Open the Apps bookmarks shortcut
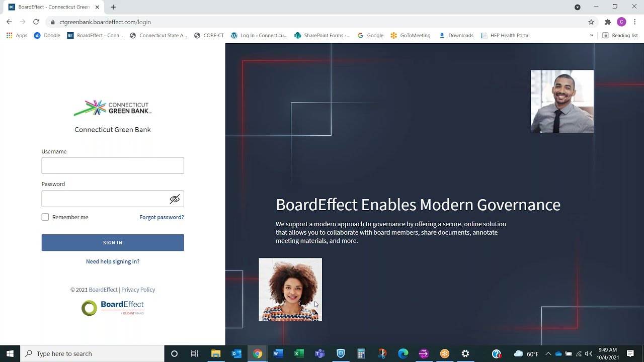Image resolution: width=644 pixels, height=362 pixels. [17, 36]
